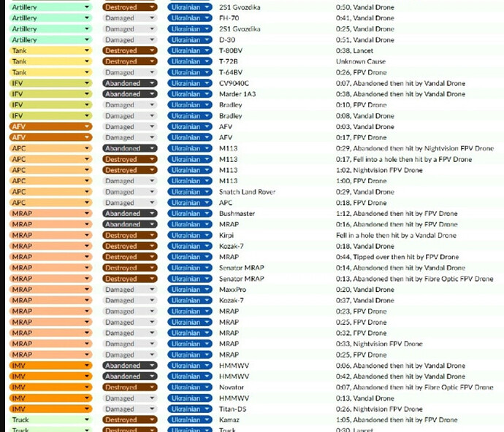Click dropdown arrow on CV9040C Abandoned chip

tap(152, 83)
